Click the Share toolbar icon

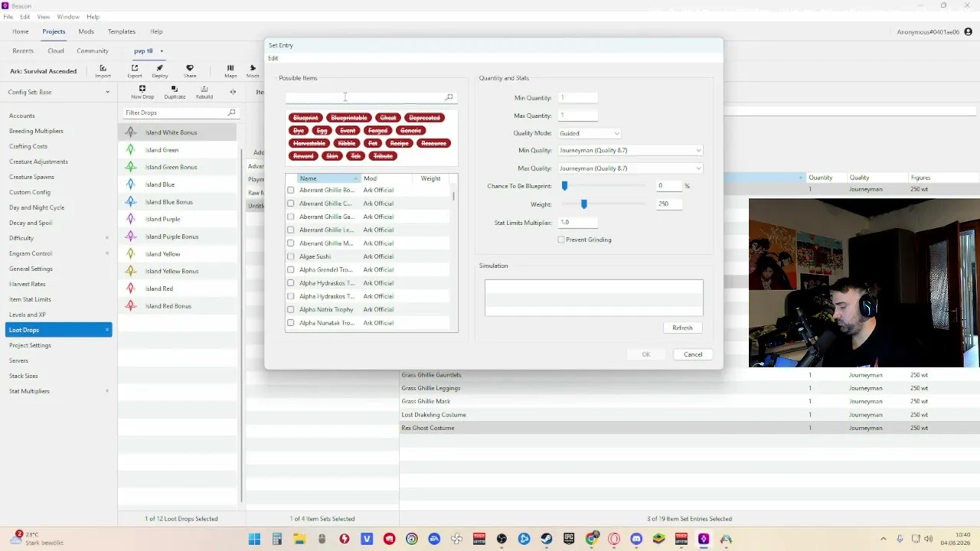click(x=190, y=68)
